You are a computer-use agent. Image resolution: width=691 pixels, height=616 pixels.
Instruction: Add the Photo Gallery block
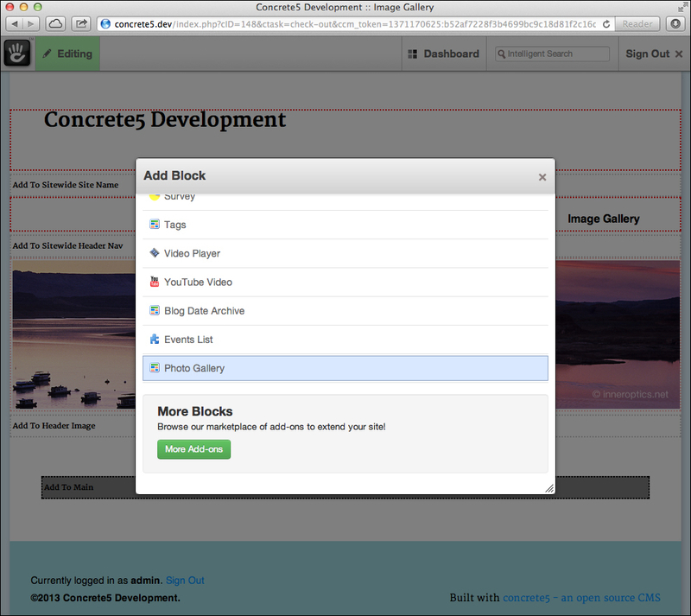point(345,368)
